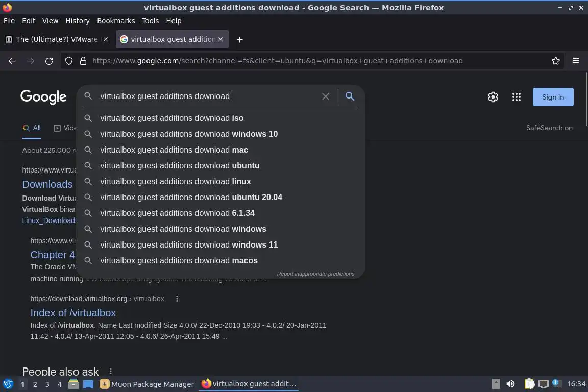
Task: Open the file manager icon in the taskbar
Action: point(73,384)
